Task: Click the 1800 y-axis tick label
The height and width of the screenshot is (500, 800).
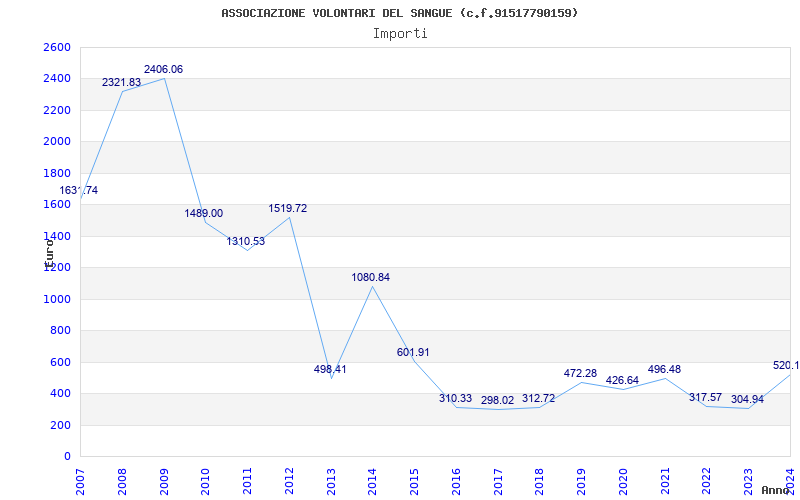Action: coord(57,173)
